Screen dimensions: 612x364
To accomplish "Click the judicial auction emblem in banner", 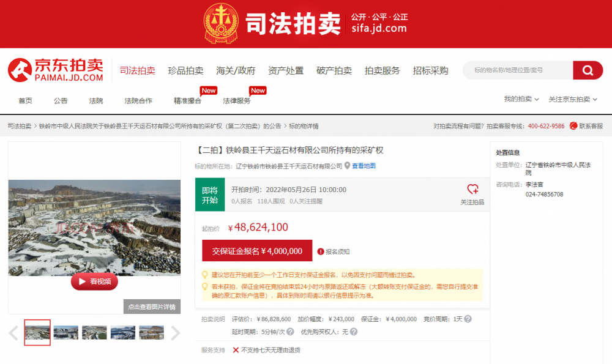I will (221, 23).
